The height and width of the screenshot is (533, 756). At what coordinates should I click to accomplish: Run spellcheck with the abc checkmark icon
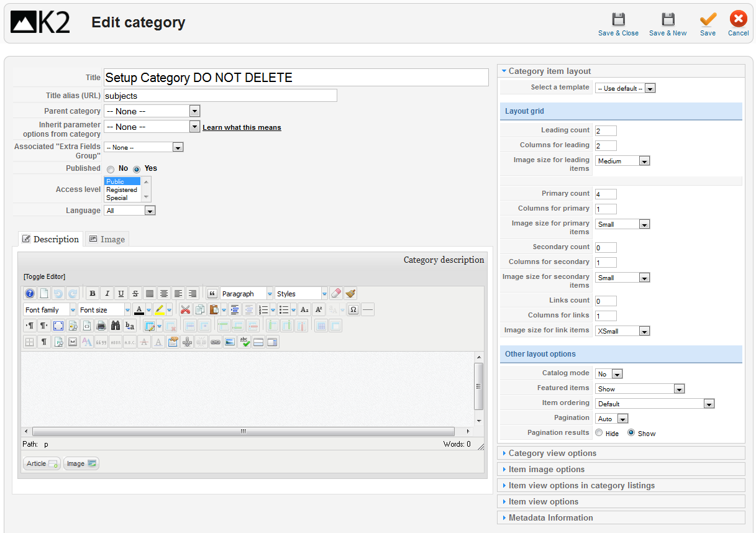point(244,342)
